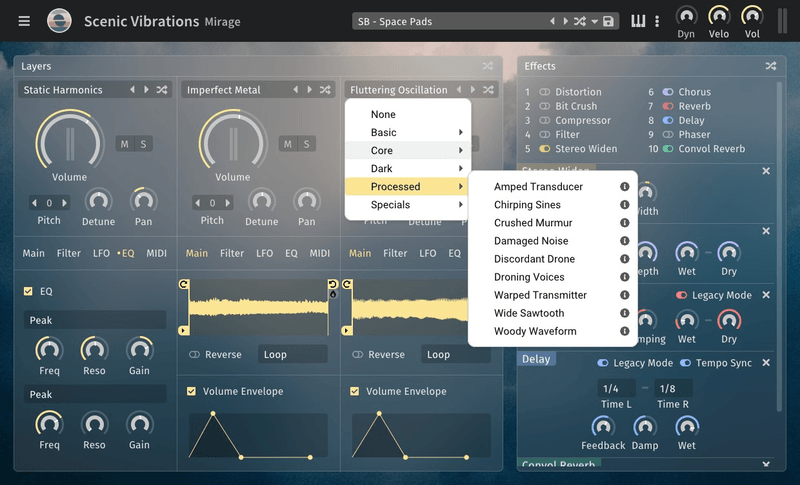The height and width of the screenshot is (485, 800).
Task: Shuffle the preset with top randomize icon
Action: (580, 21)
